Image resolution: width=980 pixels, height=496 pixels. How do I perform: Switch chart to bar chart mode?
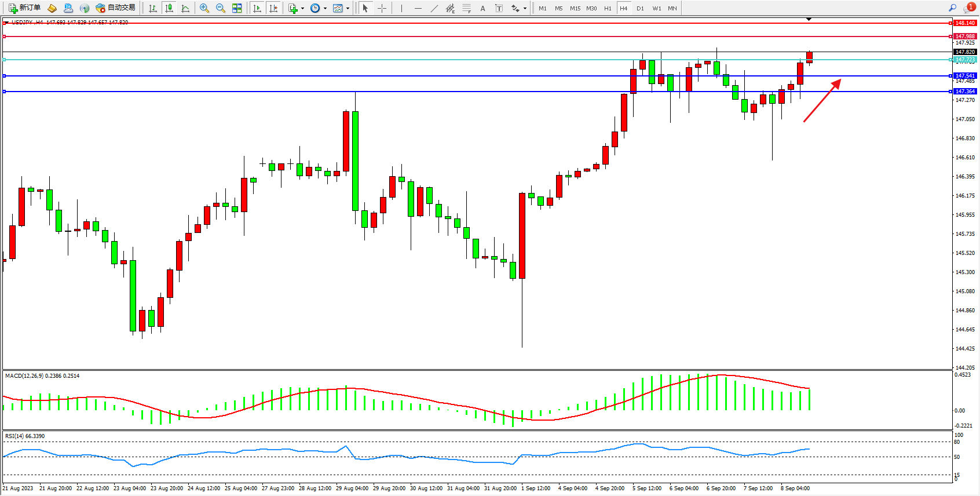pyautogui.click(x=153, y=8)
